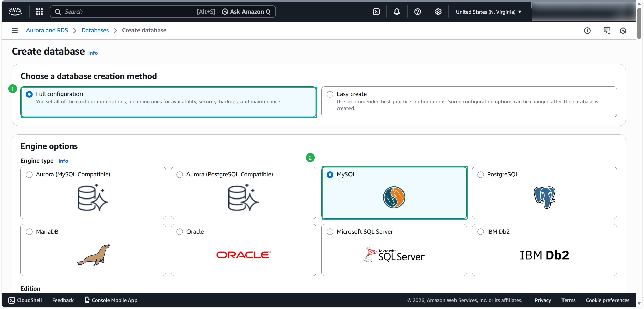644x309 pixels.
Task: Click the MariaDB seal logo
Action: click(x=94, y=255)
